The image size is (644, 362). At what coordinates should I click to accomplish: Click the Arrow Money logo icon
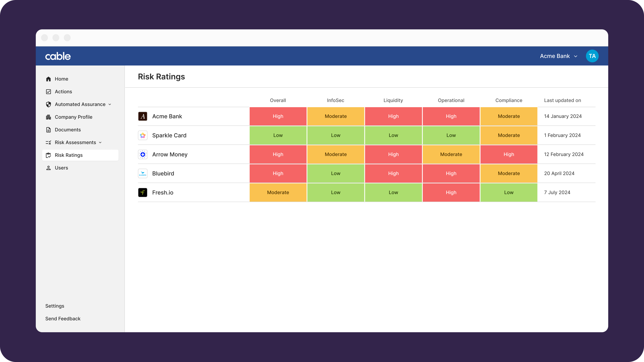click(x=143, y=154)
